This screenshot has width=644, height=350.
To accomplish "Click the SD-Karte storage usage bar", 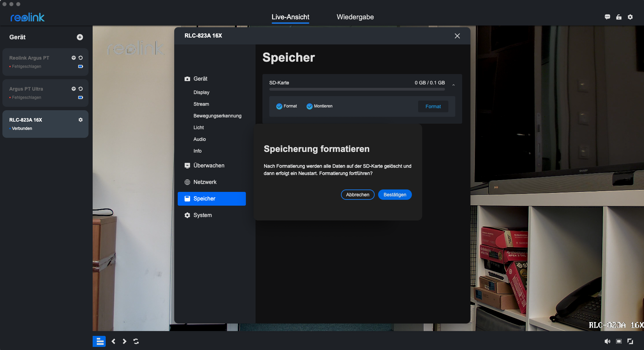I will click(x=357, y=89).
